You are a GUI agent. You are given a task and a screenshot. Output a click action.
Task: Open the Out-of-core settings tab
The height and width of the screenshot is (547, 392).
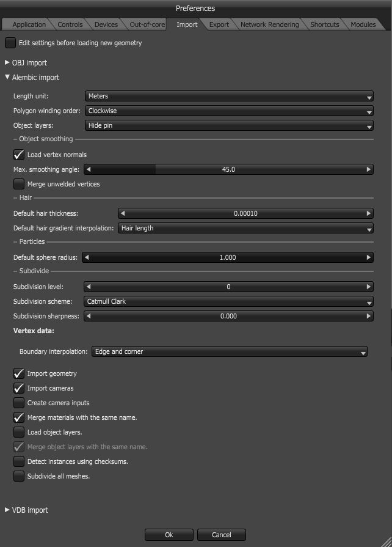(x=146, y=24)
